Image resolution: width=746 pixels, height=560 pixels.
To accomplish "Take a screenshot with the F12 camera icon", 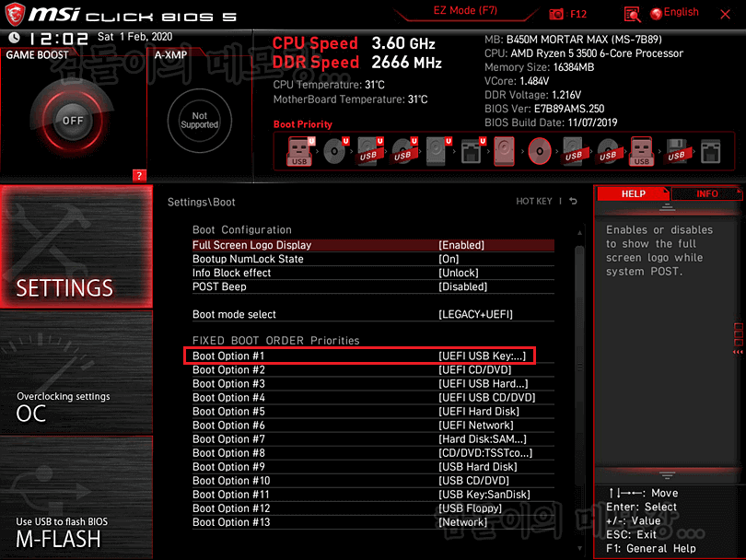I will [x=556, y=14].
